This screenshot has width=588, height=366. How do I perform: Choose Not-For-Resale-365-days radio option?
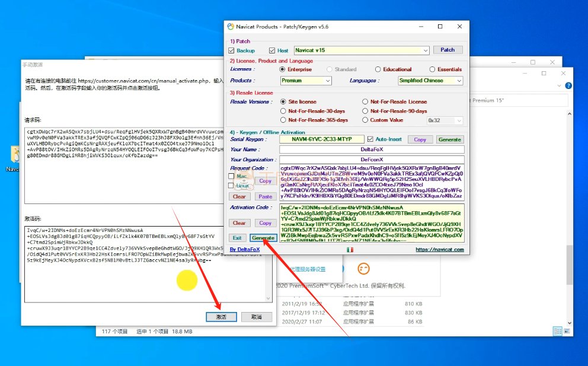point(283,120)
